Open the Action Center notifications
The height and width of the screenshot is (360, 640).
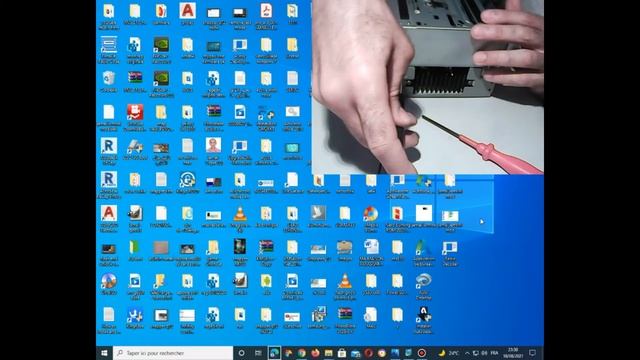pos(532,353)
